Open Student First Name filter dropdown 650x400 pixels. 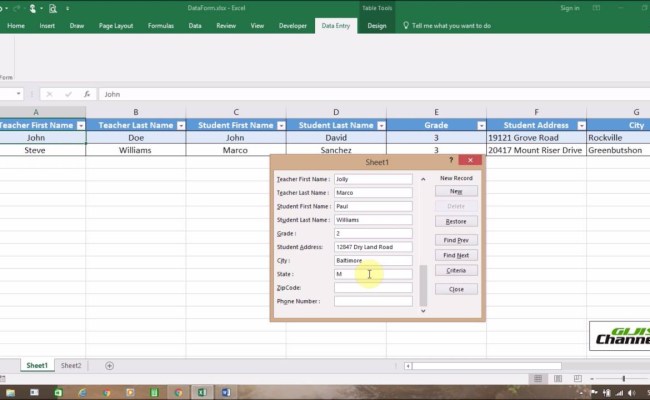click(281, 125)
